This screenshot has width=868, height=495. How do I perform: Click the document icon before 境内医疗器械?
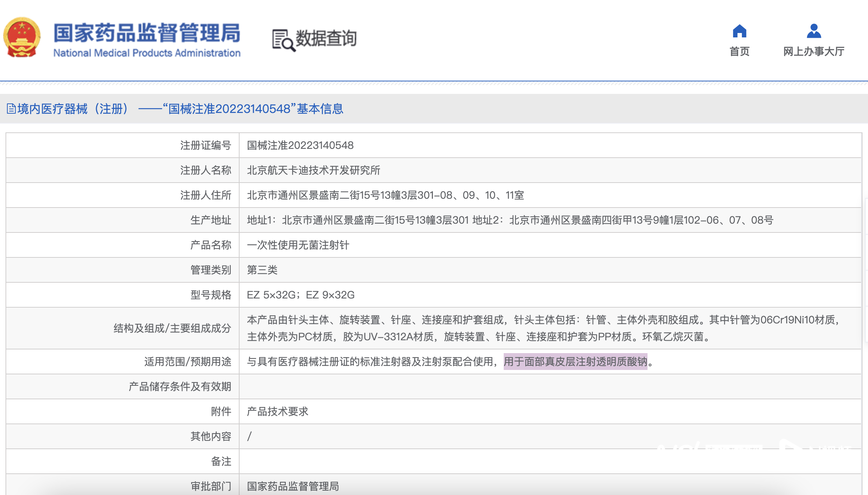tap(11, 109)
